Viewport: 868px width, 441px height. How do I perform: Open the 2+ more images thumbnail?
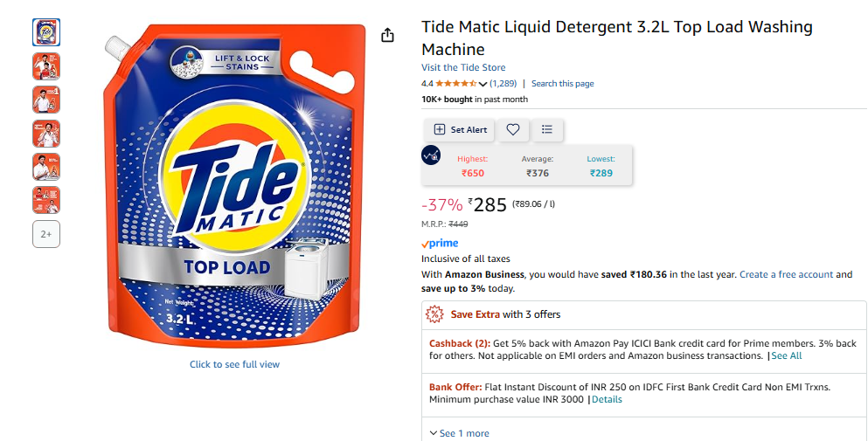(x=46, y=234)
